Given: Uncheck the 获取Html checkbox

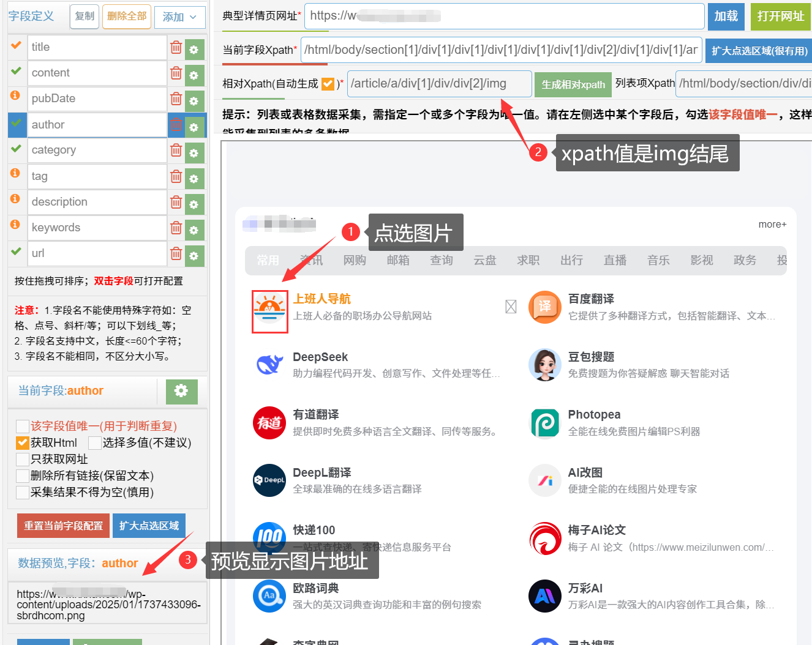Looking at the screenshot, I should (23, 443).
